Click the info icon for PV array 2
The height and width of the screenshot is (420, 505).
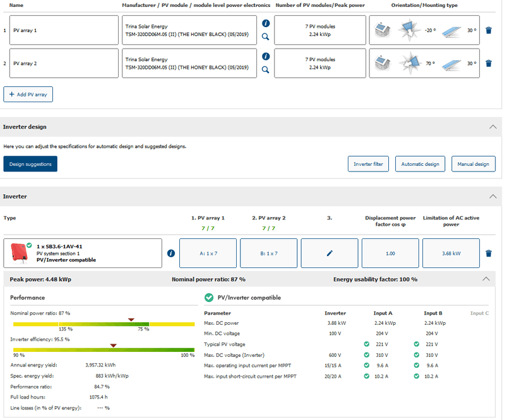pos(266,56)
